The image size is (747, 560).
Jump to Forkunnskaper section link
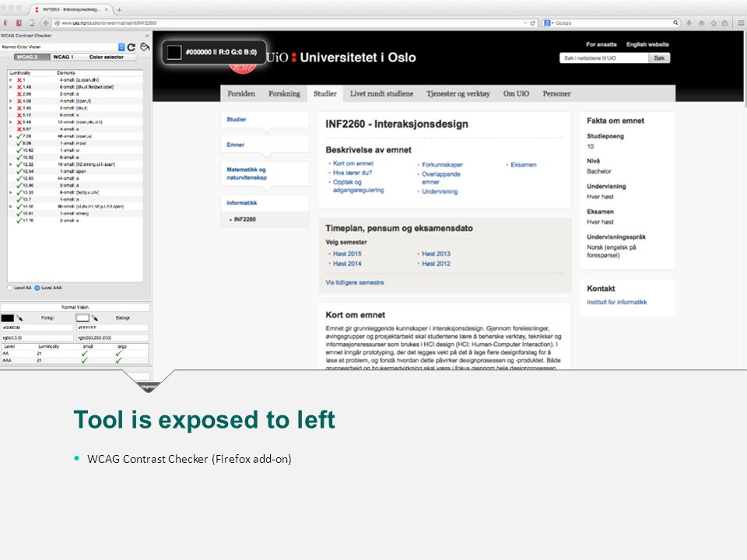(442, 165)
